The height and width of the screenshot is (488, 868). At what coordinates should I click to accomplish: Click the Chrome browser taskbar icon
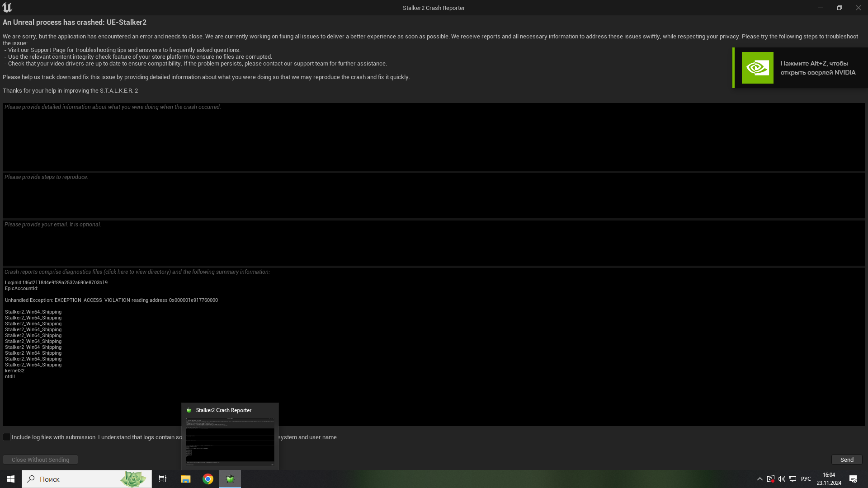click(x=208, y=479)
